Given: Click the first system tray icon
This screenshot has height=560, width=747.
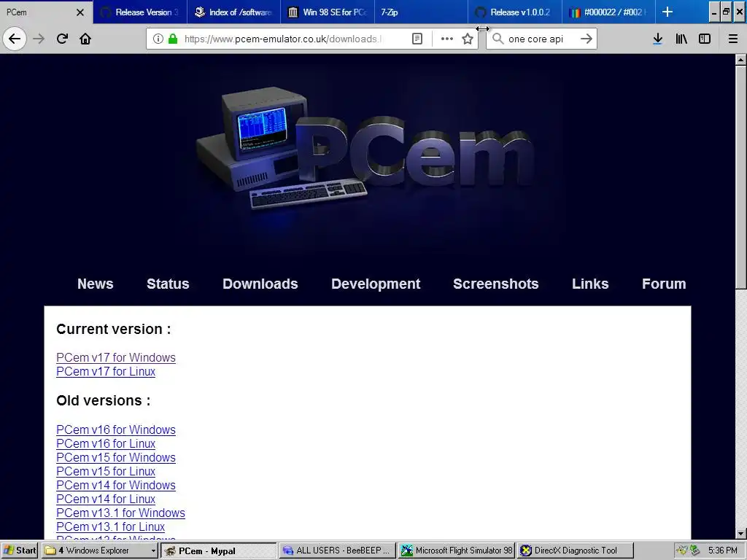Looking at the screenshot, I should 682,551.
